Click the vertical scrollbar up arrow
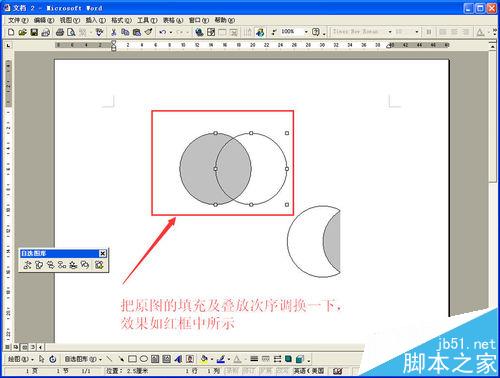Viewport: 500px width, 378px height. 492,46
